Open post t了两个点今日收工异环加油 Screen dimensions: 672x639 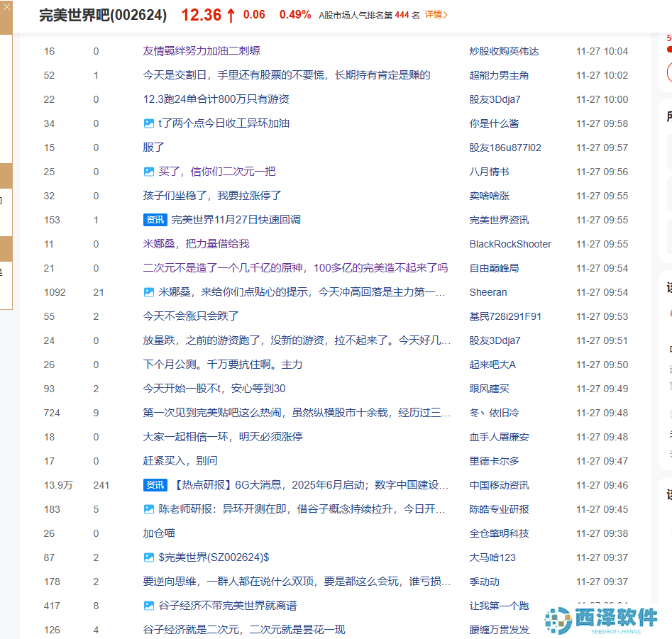click(x=224, y=123)
